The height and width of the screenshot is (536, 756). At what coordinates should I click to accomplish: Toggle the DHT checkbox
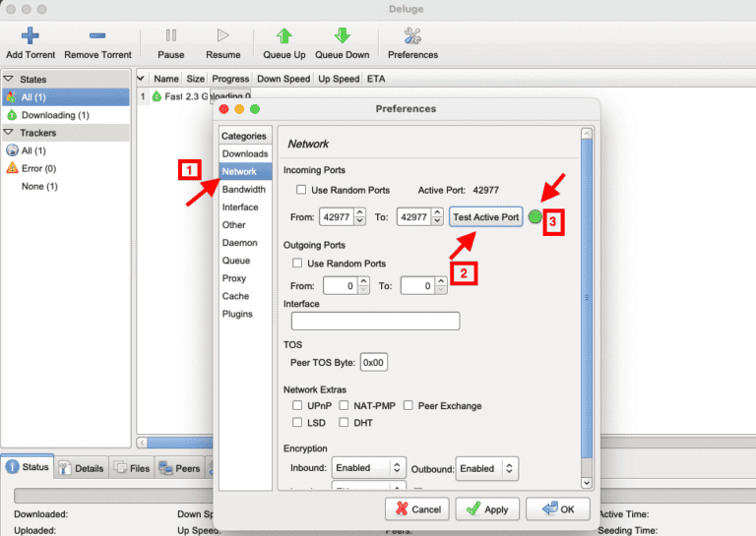pyautogui.click(x=344, y=422)
